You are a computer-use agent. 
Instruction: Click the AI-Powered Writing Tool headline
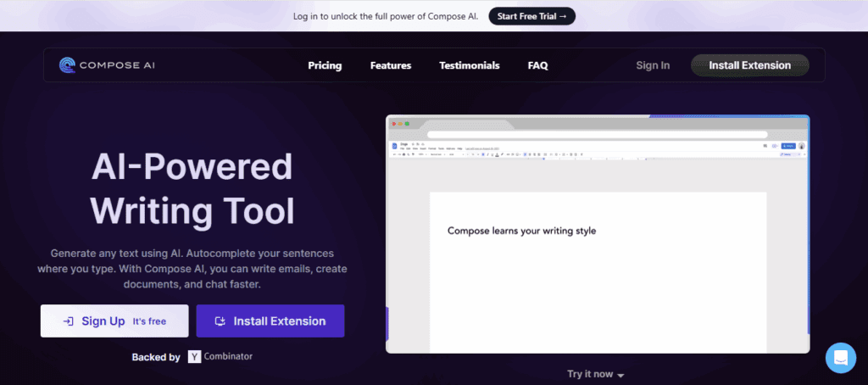pyautogui.click(x=192, y=188)
